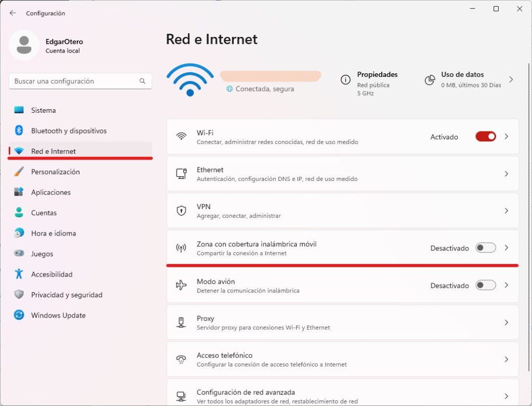Open Propiedades of the connected network
Screen dimensions: 532x406
click(x=369, y=83)
